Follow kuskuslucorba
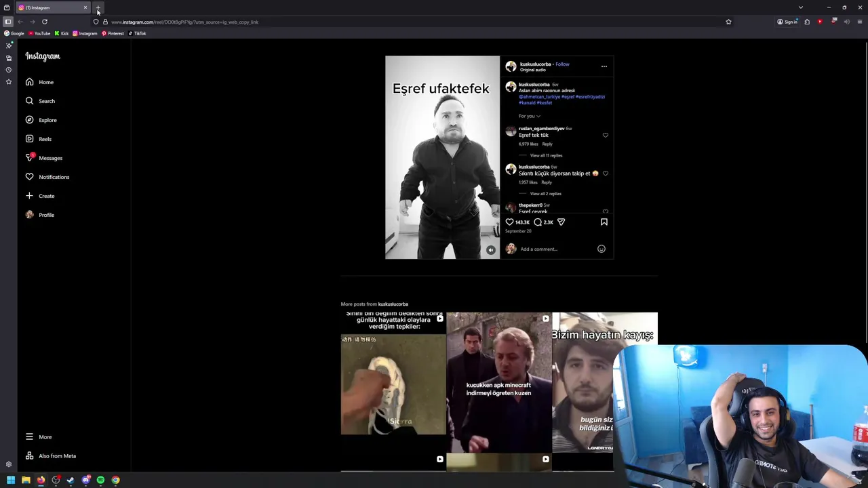Viewport: 868px width, 488px height. click(562, 64)
